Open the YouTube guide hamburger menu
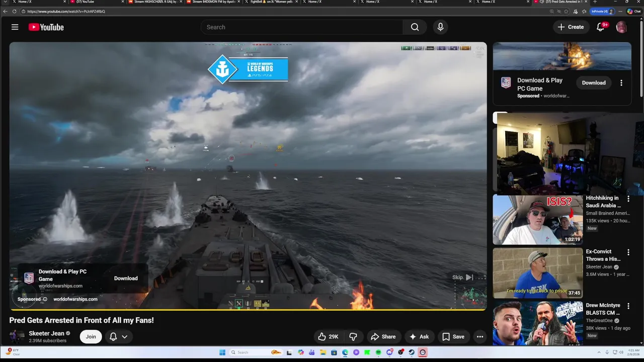The image size is (644, 362). tap(15, 27)
